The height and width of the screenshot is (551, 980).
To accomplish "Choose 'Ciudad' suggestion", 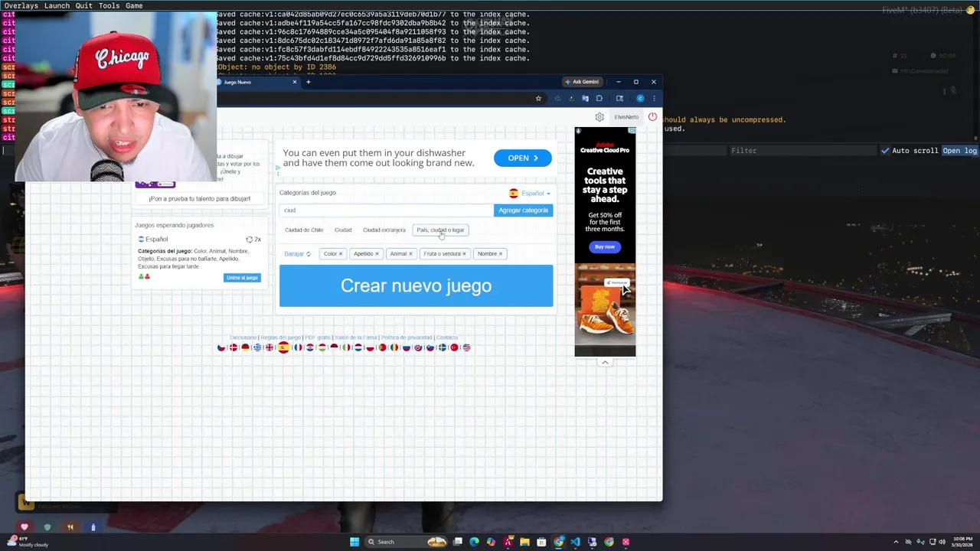I will click(343, 230).
